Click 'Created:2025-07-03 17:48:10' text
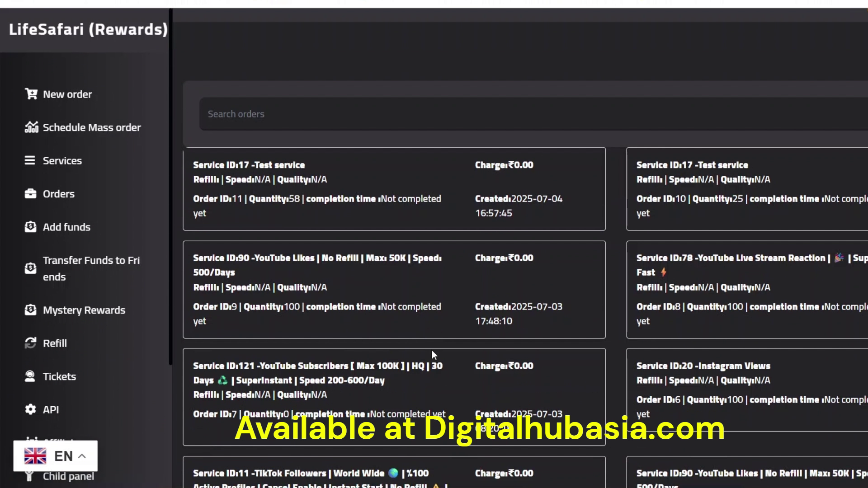Screen dimensions: 868x488 pos(519,314)
